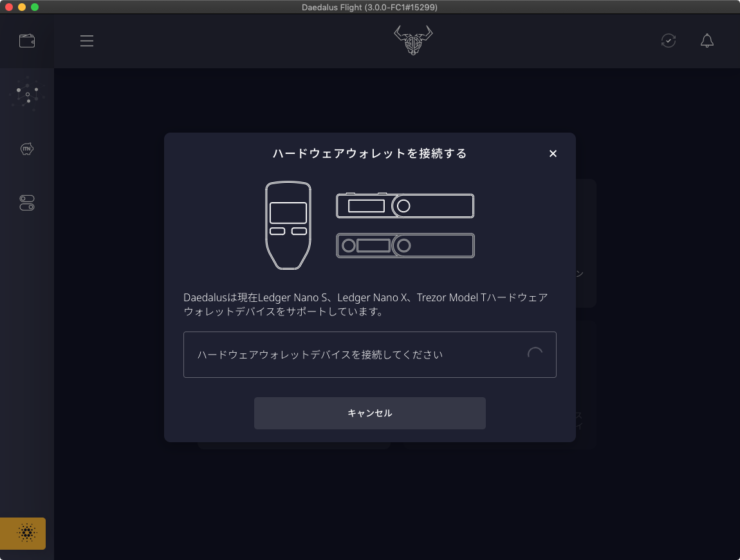
Task: Click the Ledger Nano X illustration
Action: pos(405,245)
